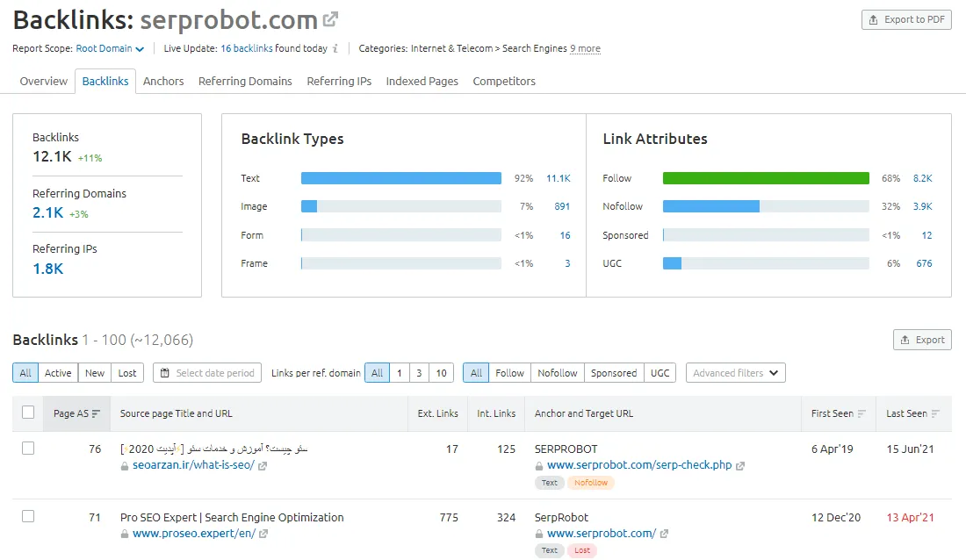Screen dimensions: 966x560
Task: Click lock icon beside www.proseo.expert URL
Action: tap(125, 535)
